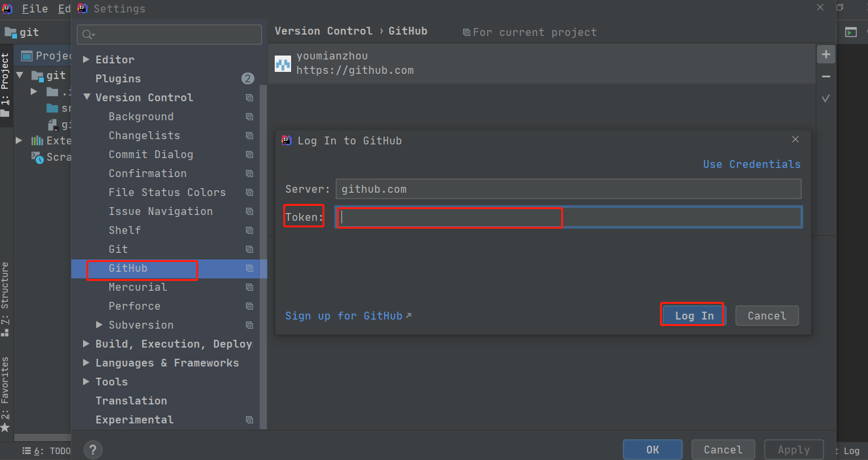Select File Status Colors settings page
868x460 pixels.
coord(167,192)
